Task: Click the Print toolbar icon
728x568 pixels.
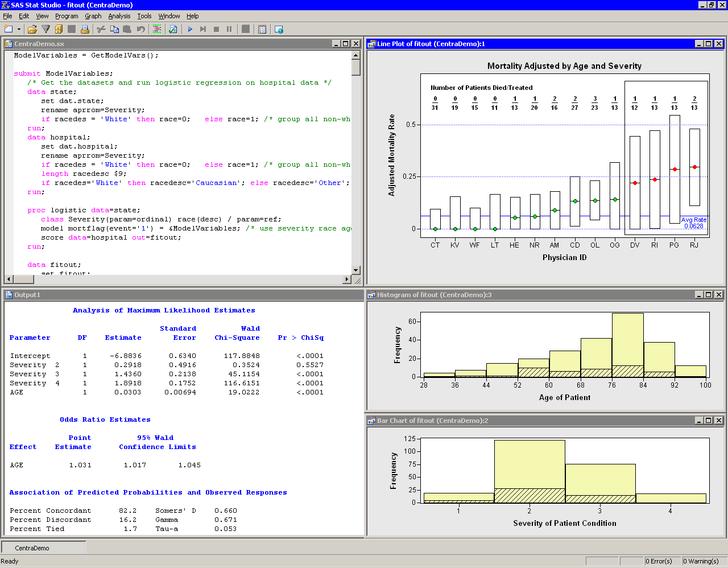Action: [85, 29]
